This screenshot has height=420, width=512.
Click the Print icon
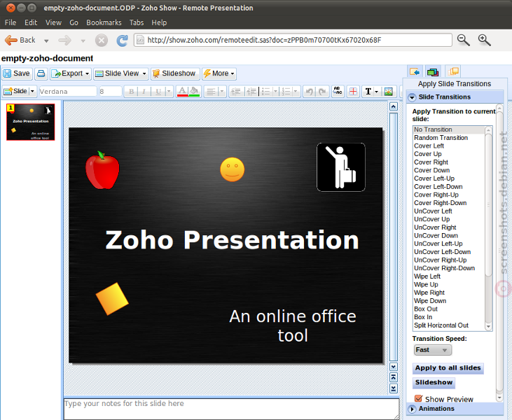[41, 73]
